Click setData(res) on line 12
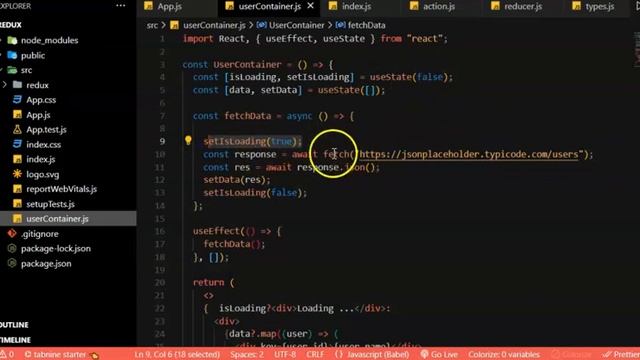The image size is (640, 360). pyautogui.click(x=237, y=180)
